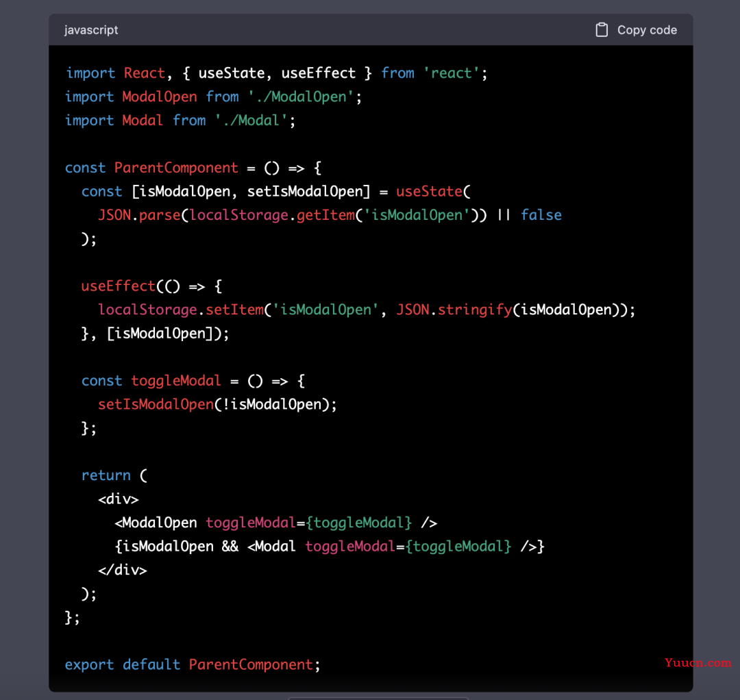The image size is (740, 700).
Task: Click "ParentComponent;" in the export statement
Action: (255, 664)
